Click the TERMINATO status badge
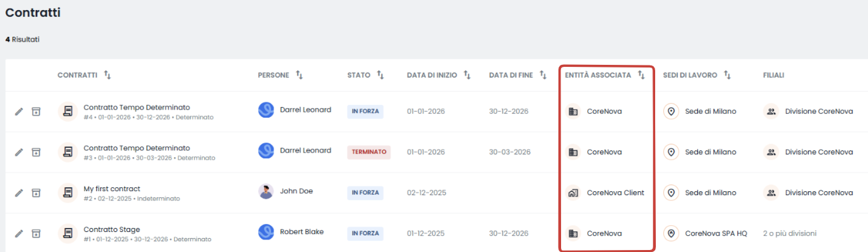868x252 pixels. click(368, 152)
